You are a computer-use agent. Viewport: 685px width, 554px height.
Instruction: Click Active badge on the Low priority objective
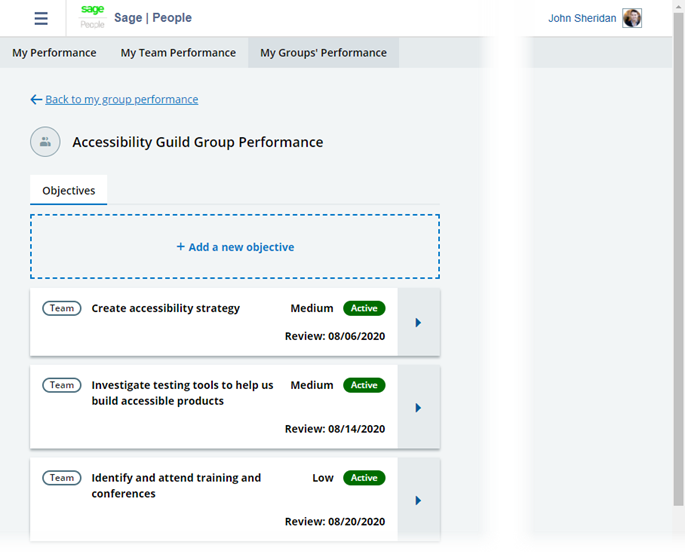click(x=364, y=478)
